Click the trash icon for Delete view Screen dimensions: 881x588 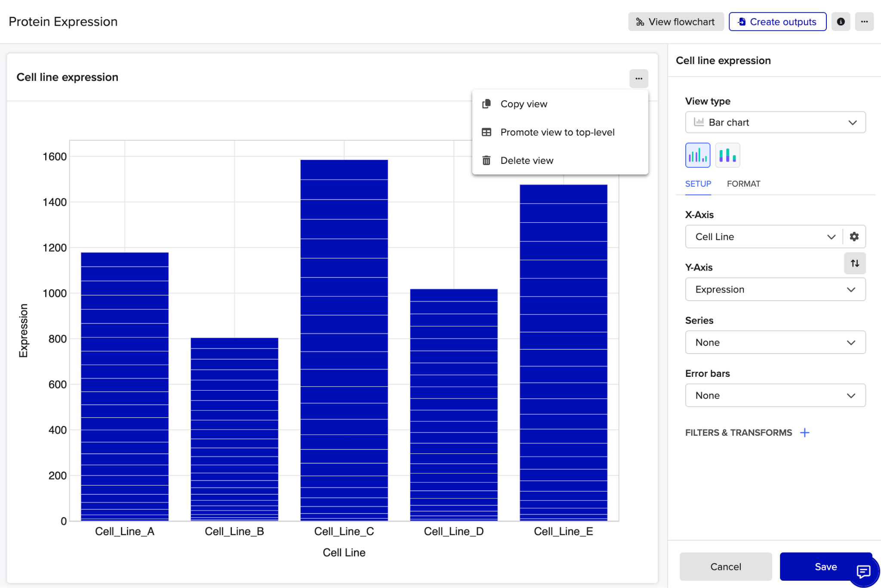[x=487, y=160]
